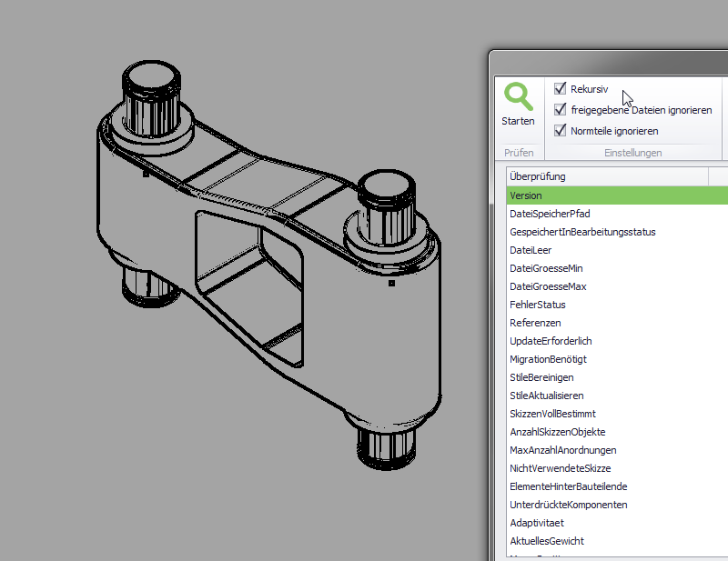Select the ElementeHinterBauteilende row
Screen dimensions: 728x561
[x=617, y=486]
